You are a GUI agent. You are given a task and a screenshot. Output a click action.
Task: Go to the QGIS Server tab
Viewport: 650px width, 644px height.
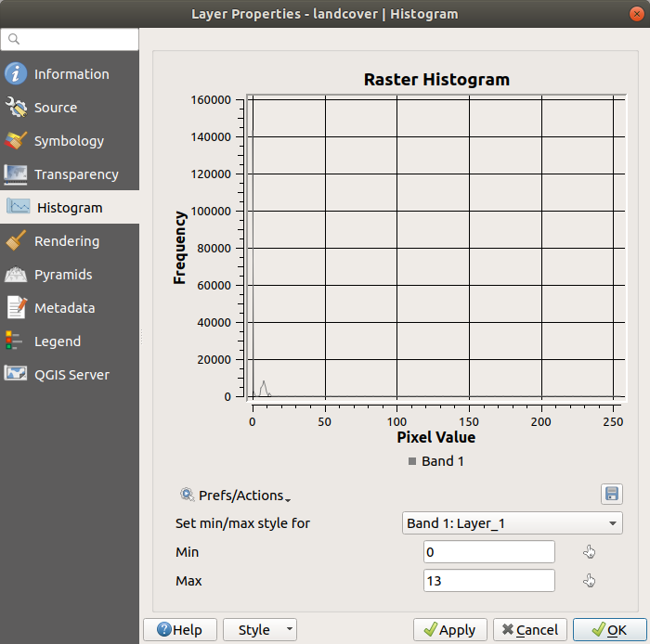pyautogui.click(x=71, y=375)
